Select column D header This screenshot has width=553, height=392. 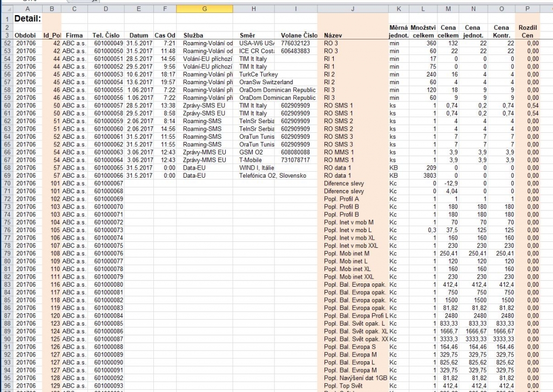coord(106,9)
